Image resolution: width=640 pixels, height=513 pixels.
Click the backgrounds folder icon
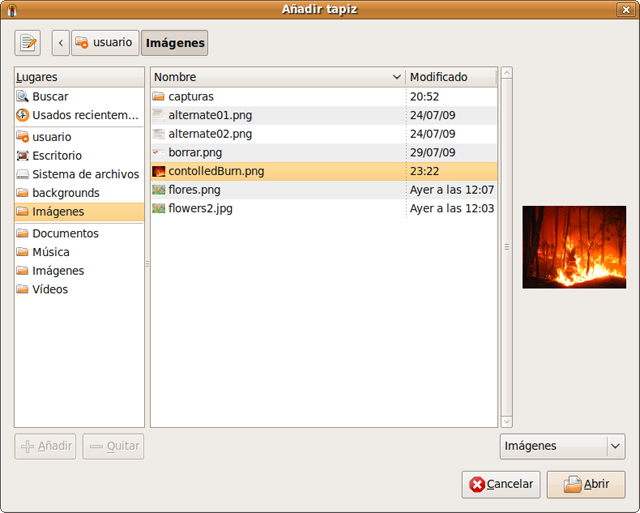click(x=23, y=193)
